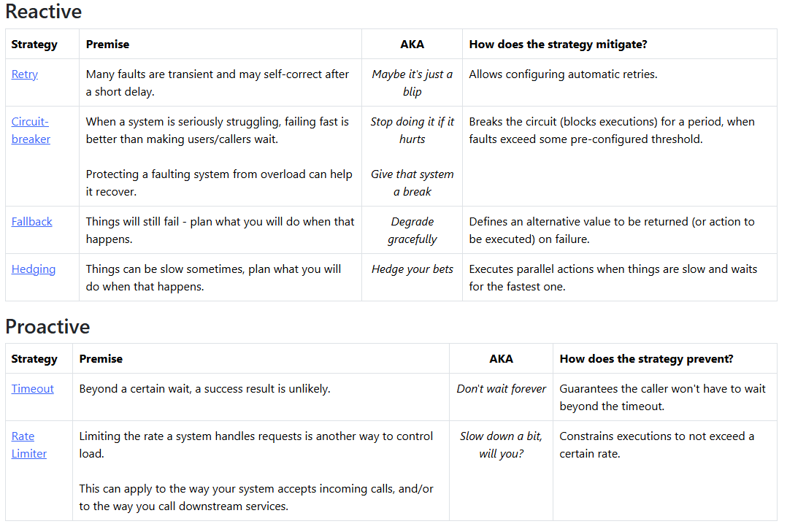Follow the Fallback link
The height and width of the screenshot is (532, 806).
point(32,222)
